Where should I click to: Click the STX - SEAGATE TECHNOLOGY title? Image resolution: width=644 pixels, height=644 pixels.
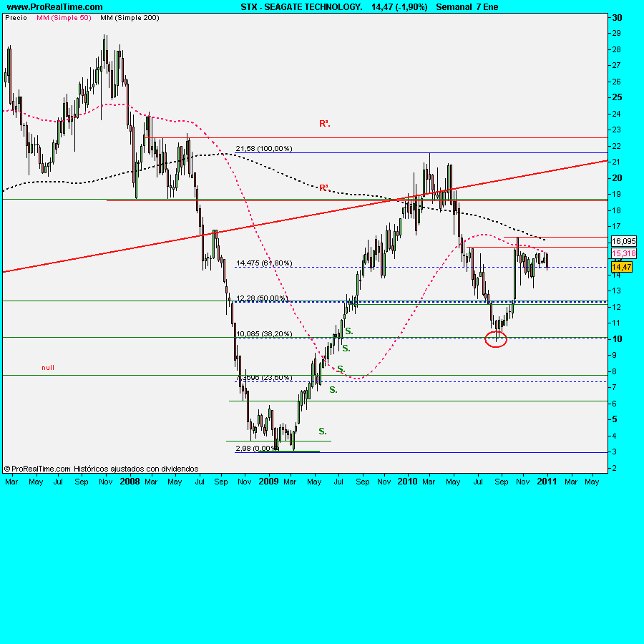pyautogui.click(x=301, y=7)
